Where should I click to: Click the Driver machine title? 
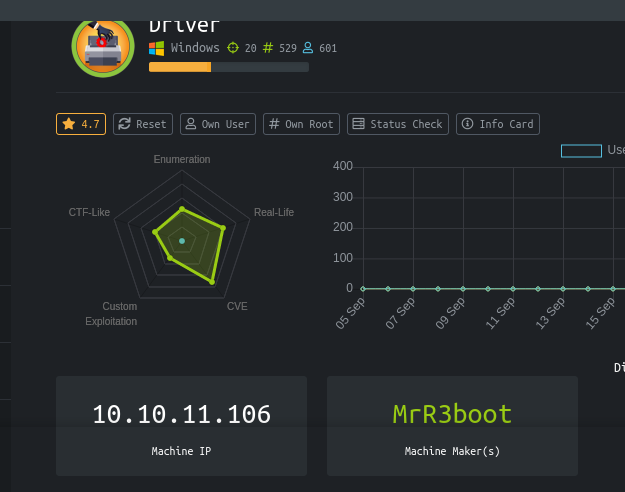[x=184, y=24]
